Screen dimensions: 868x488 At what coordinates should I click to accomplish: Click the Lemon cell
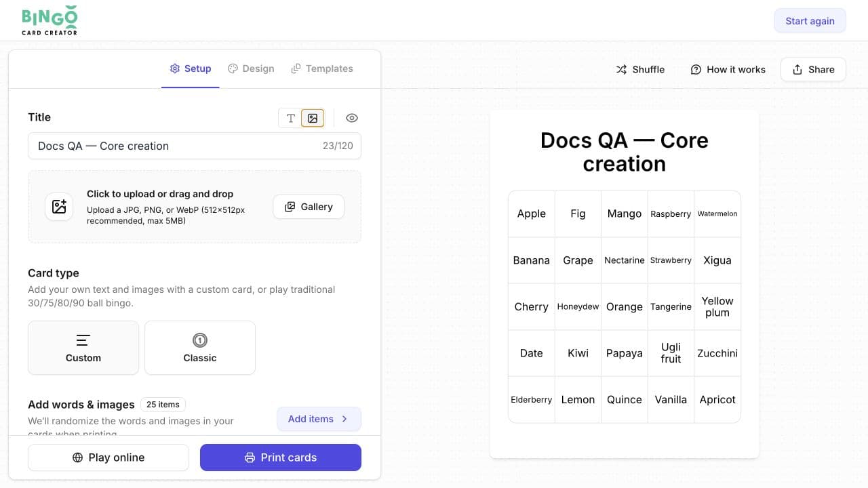(x=578, y=400)
